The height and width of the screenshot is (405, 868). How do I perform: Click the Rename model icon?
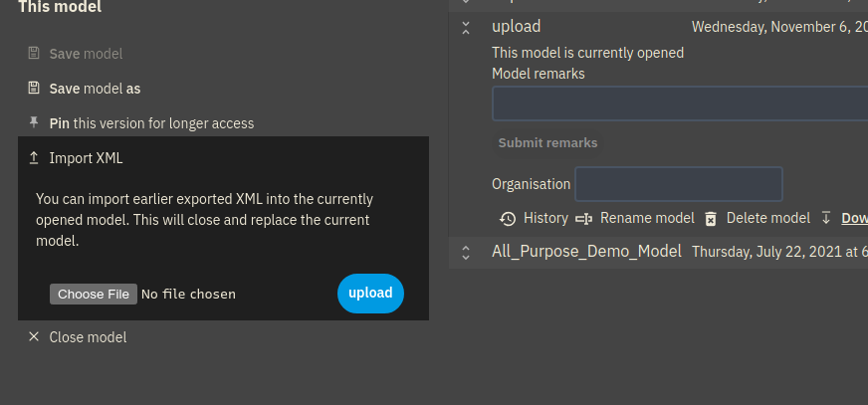coord(583,219)
